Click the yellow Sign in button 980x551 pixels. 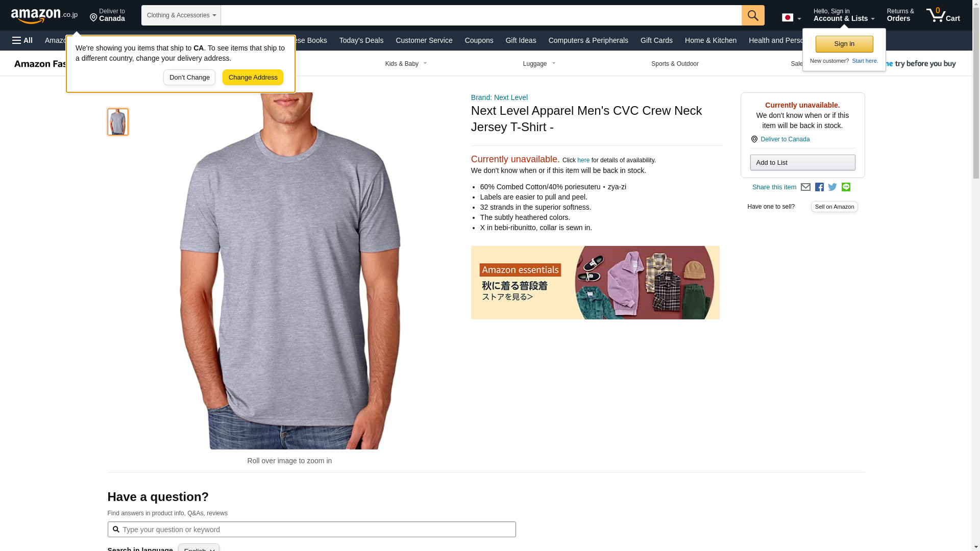pyautogui.click(x=844, y=44)
